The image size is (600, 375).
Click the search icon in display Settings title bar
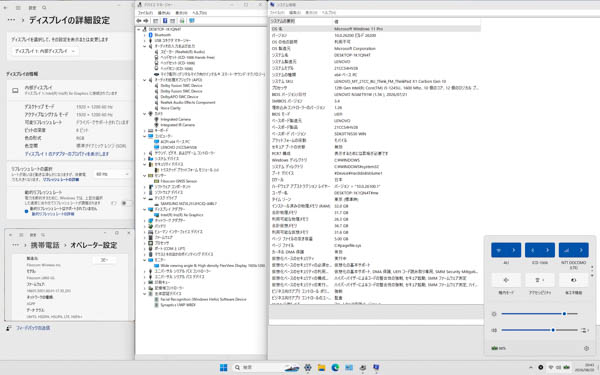44,8
